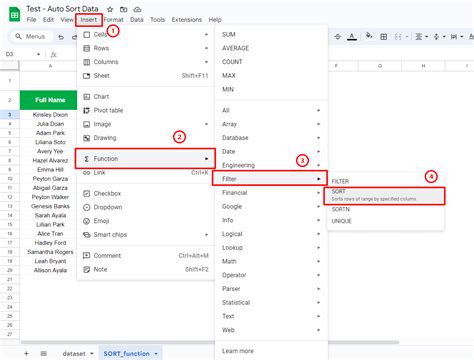
Task: Click the Menus search box
Action: pos(31,36)
